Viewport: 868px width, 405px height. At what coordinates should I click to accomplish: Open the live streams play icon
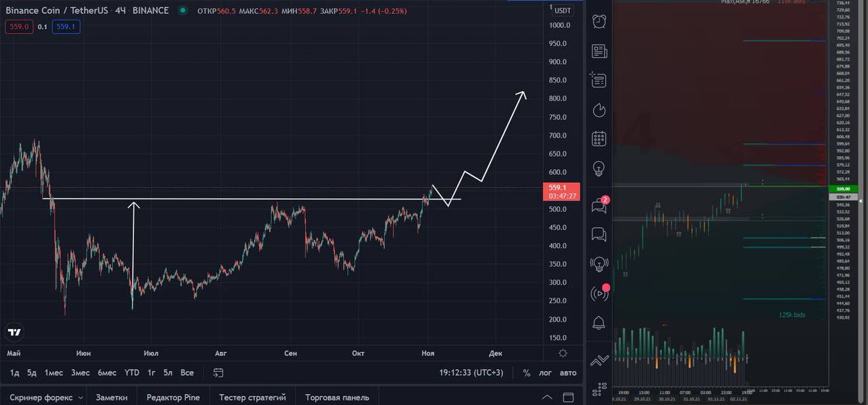click(599, 293)
